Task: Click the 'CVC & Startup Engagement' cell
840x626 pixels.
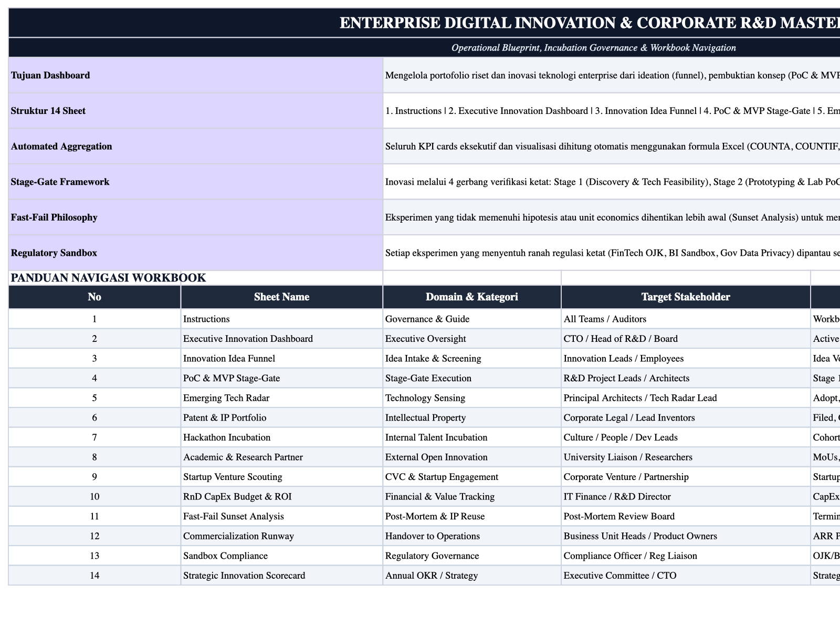Action: click(472, 477)
